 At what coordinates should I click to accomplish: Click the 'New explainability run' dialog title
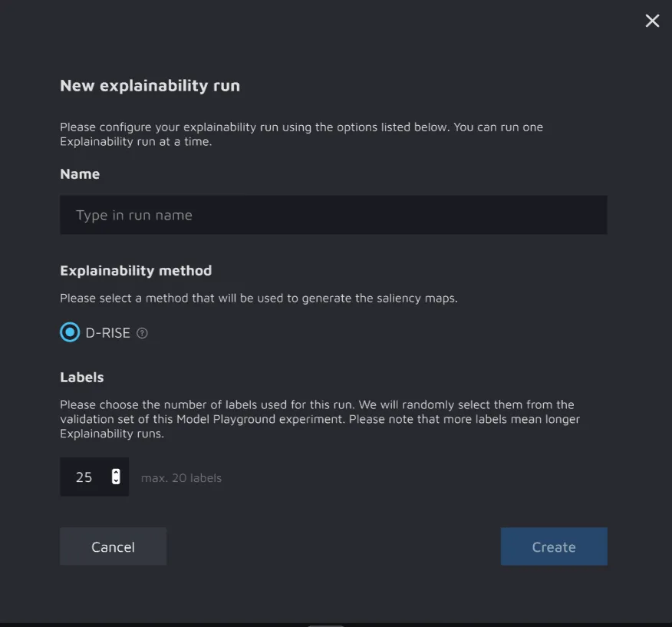point(150,86)
